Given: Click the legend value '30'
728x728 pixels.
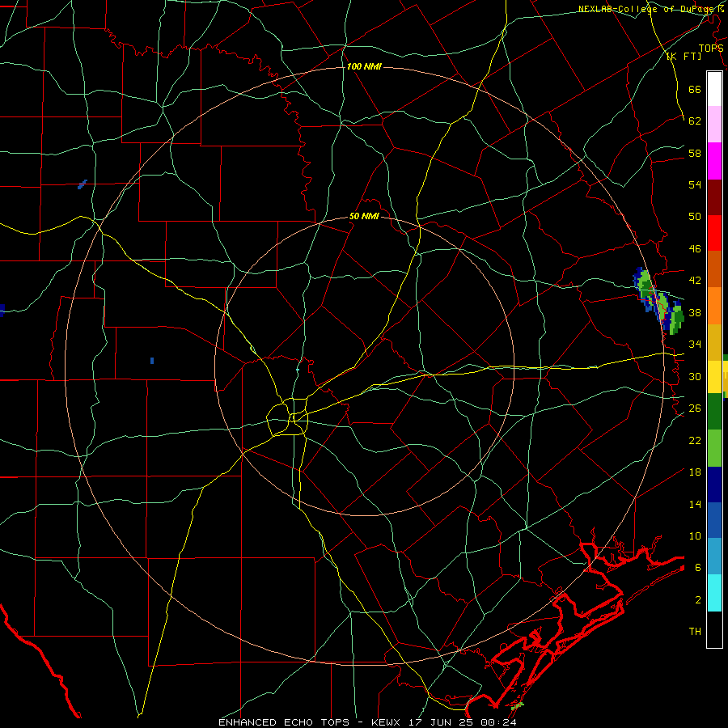Looking at the screenshot, I should (695, 376).
